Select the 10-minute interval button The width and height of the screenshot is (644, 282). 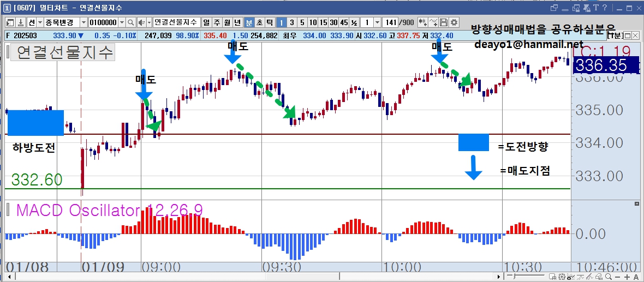coord(313,22)
